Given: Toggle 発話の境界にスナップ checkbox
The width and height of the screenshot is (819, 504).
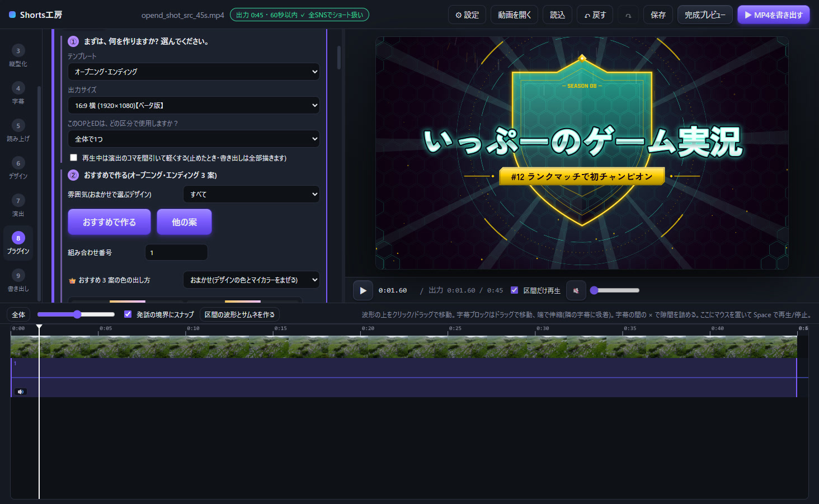Looking at the screenshot, I should click(x=128, y=314).
